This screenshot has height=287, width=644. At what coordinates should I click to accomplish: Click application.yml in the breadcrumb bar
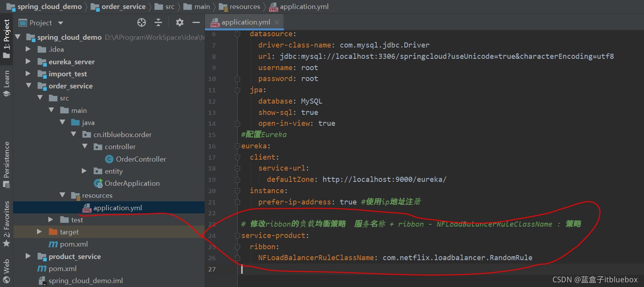click(304, 7)
